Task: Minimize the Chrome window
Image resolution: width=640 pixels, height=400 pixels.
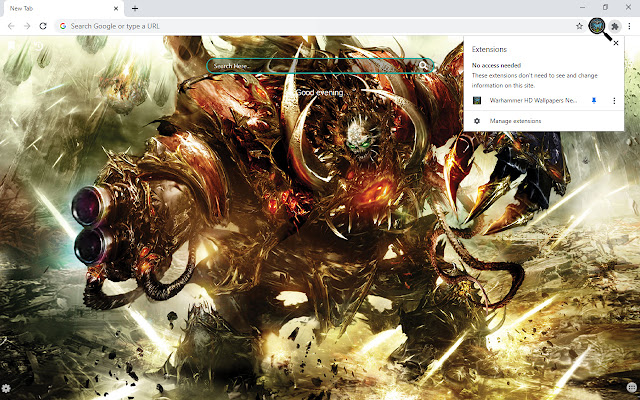Action: [x=582, y=7]
